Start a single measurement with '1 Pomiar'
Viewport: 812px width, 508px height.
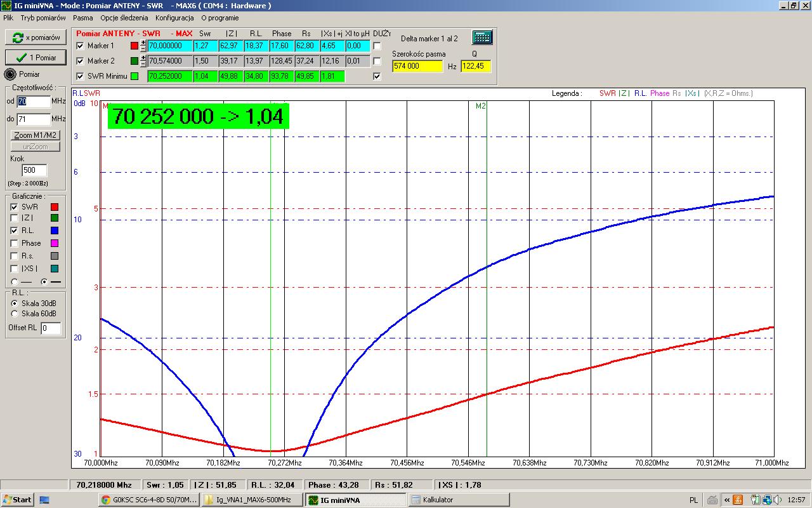click(36, 57)
